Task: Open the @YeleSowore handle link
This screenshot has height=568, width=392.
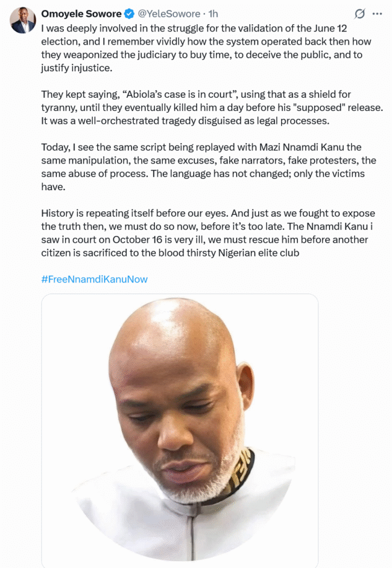Action: pos(169,14)
